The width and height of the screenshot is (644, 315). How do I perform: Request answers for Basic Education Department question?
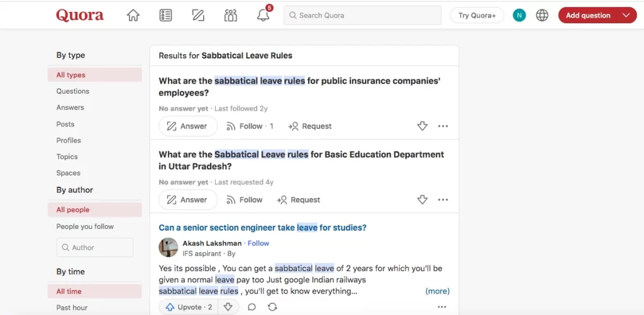(x=299, y=199)
